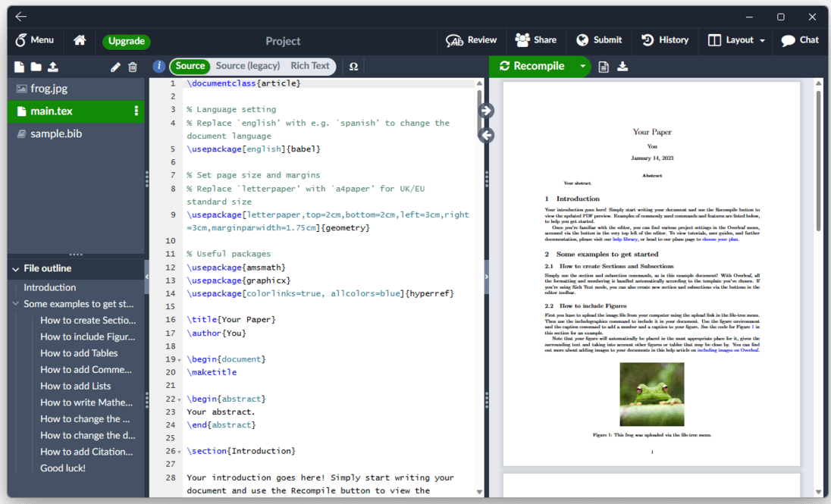Switch the editor to Rich Text mode
The height and width of the screenshot is (504, 831).
[309, 66]
